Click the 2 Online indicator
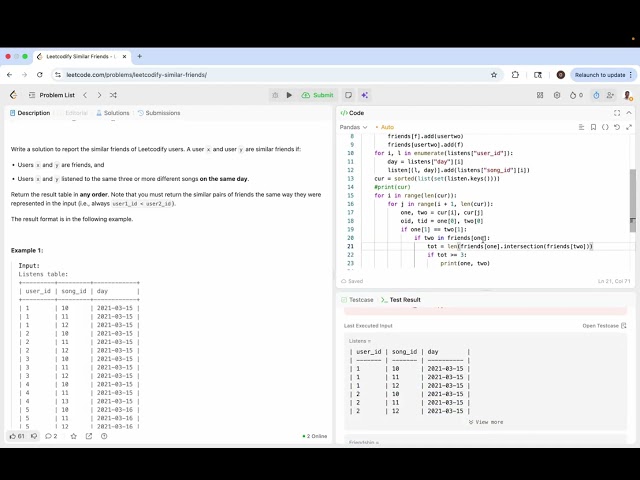Image resolution: width=640 pixels, height=480 pixels. coord(315,436)
